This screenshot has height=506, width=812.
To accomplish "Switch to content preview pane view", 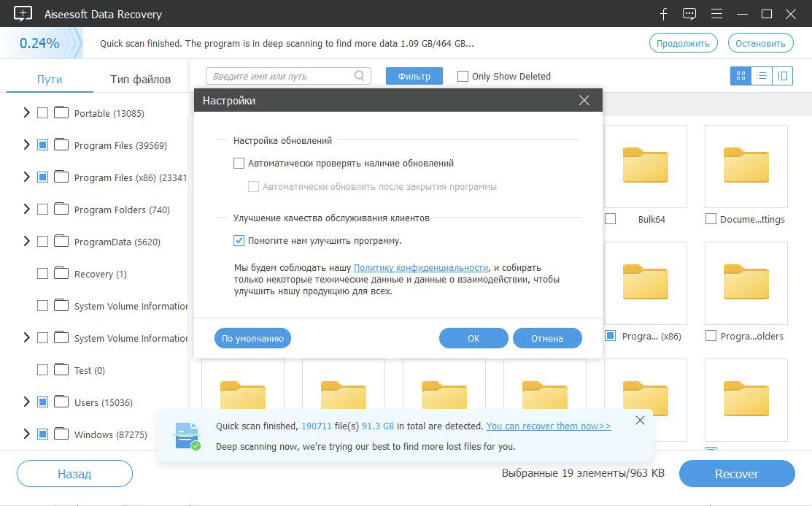I will pos(783,76).
